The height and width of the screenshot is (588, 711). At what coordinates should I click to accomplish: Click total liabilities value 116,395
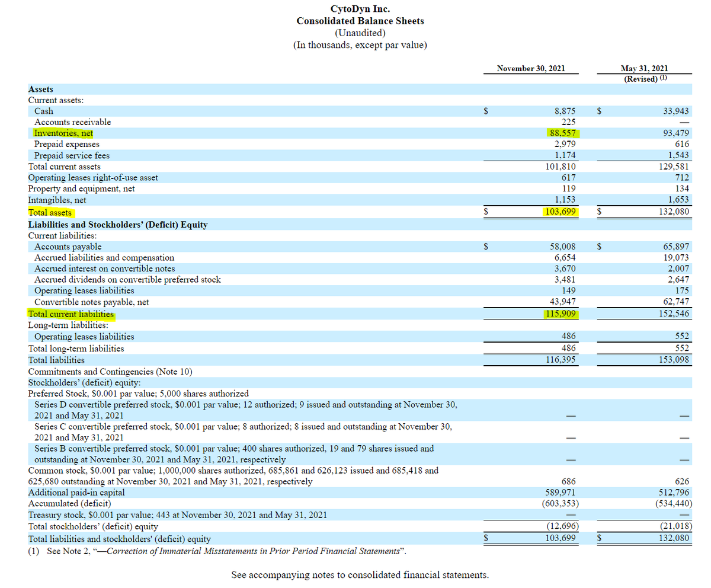[561, 360]
